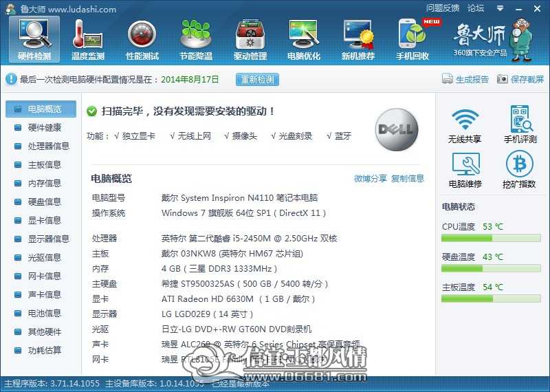Select 电脑概览 sidebar tab
Image resolution: width=550 pixels, height=392 pixels.
[41, 109]
